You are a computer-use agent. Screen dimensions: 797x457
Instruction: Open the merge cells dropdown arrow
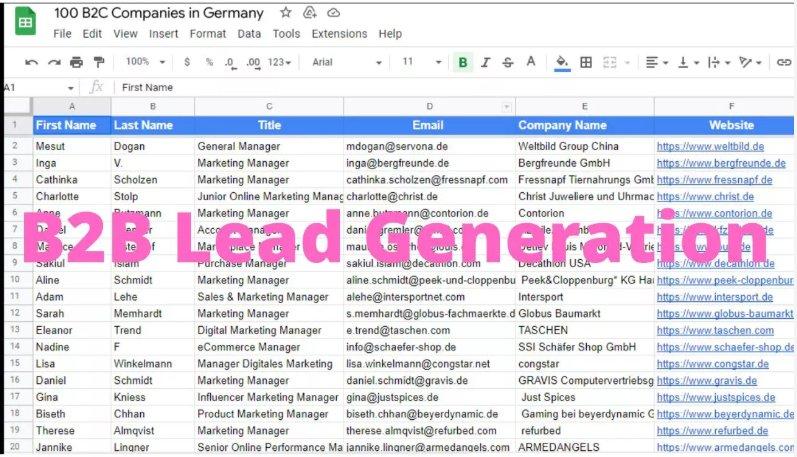(x=627, y=63)
